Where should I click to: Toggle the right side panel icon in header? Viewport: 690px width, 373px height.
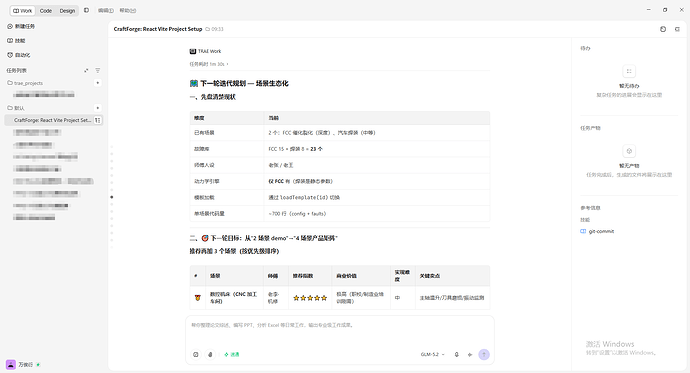click(677, 29)
